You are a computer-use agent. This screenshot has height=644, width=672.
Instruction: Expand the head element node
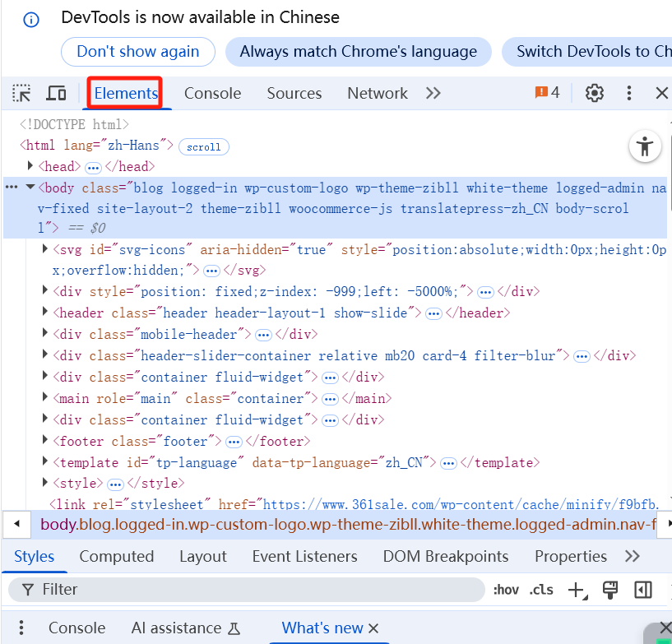click(30, 167)
